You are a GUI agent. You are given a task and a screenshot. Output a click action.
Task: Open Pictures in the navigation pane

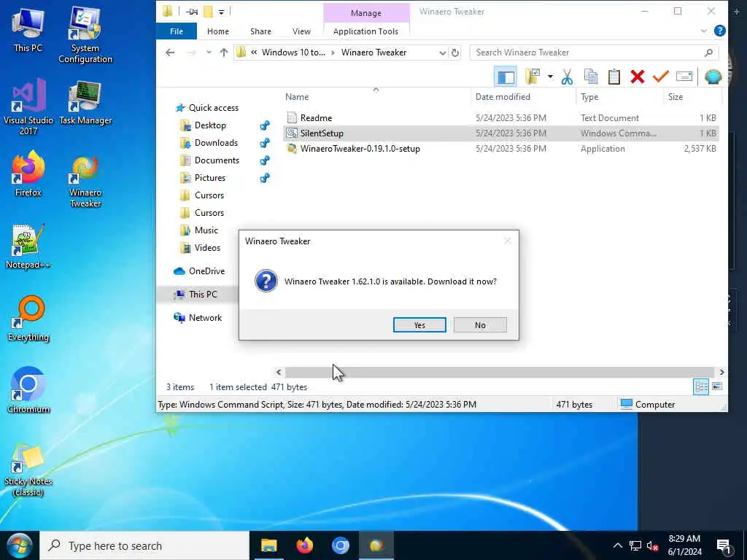coord(209,178)
